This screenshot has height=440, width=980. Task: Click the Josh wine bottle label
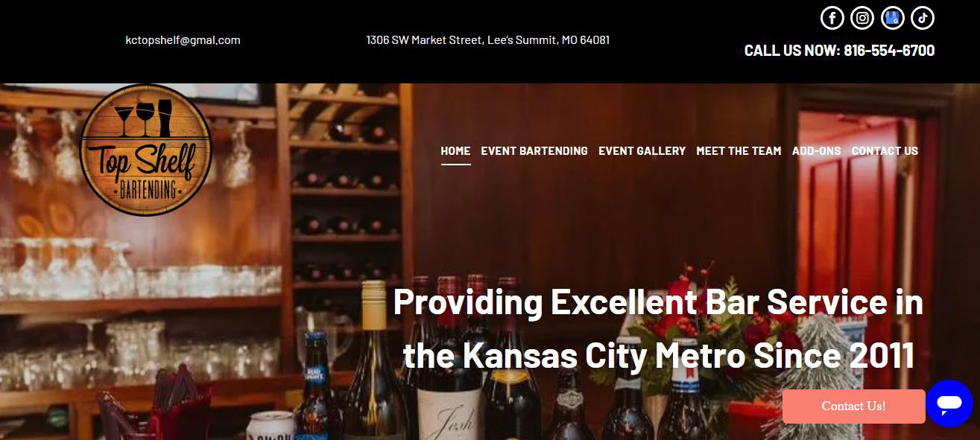pyautogui.click(x=449, y=418)
